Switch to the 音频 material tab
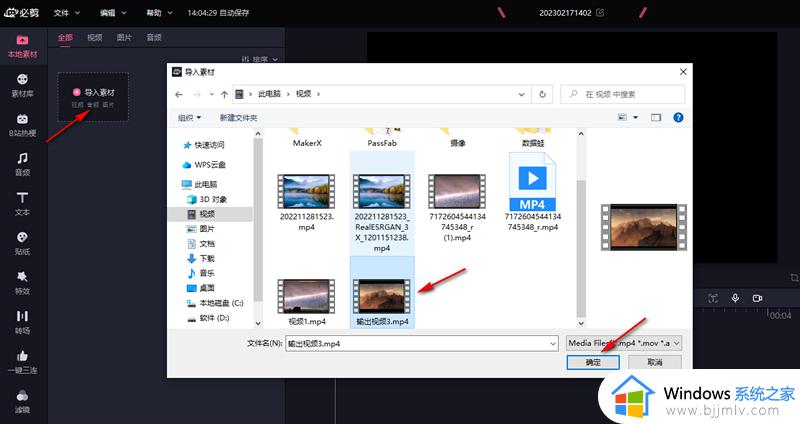Screen dimensions: 800x424 tap(154, 37)
